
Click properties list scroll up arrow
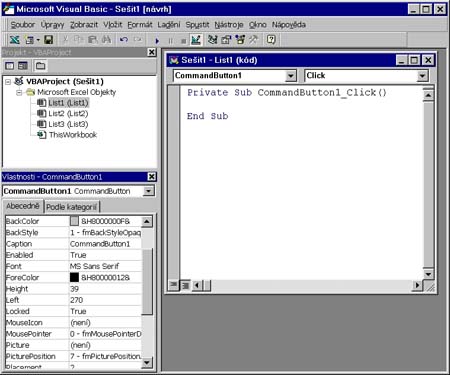(147, 221)
